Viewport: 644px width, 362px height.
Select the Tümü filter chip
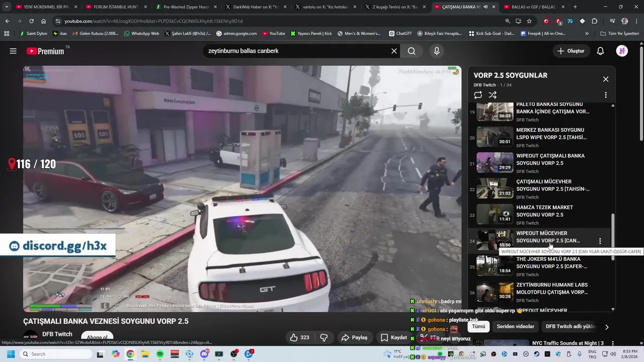(x=478, y=326)
